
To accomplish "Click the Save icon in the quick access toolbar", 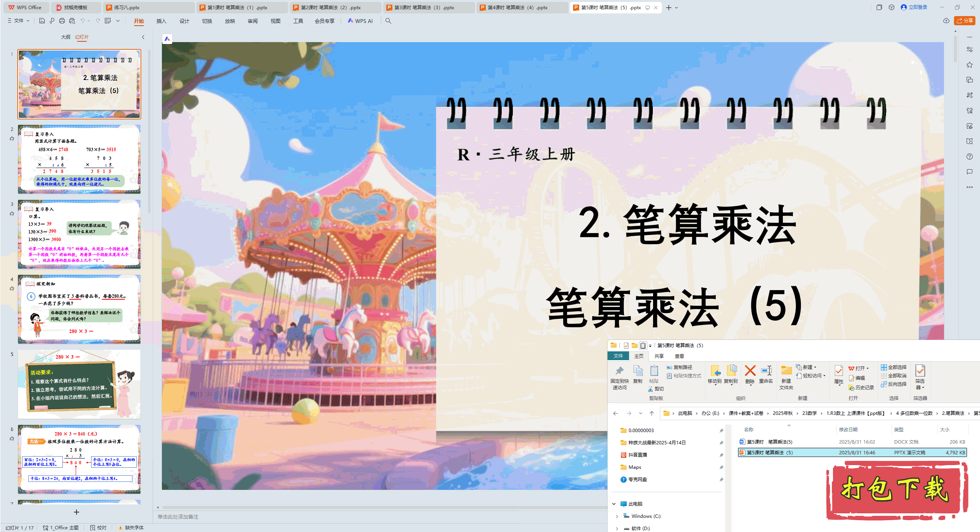I will tap(42, 21).
